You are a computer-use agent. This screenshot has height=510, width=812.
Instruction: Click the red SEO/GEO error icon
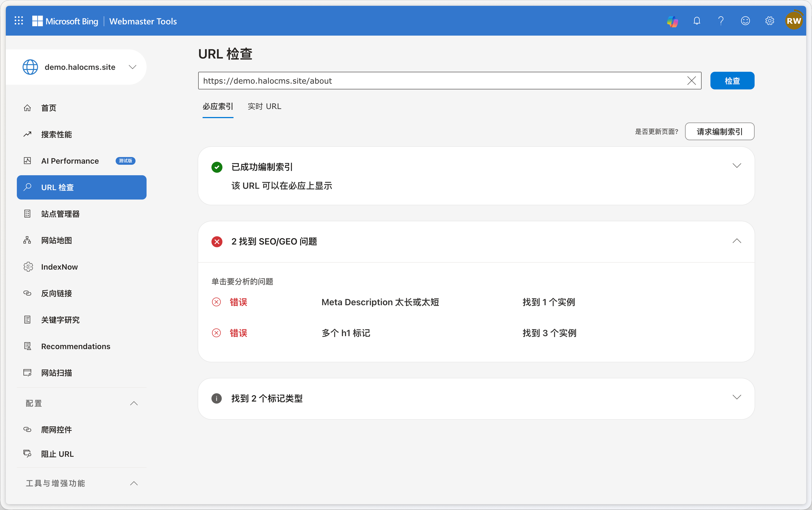217,242
